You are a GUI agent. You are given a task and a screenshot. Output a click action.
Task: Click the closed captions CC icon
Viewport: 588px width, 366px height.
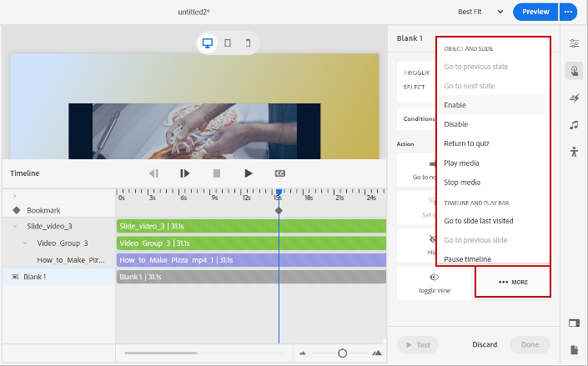tap(280, 173)
